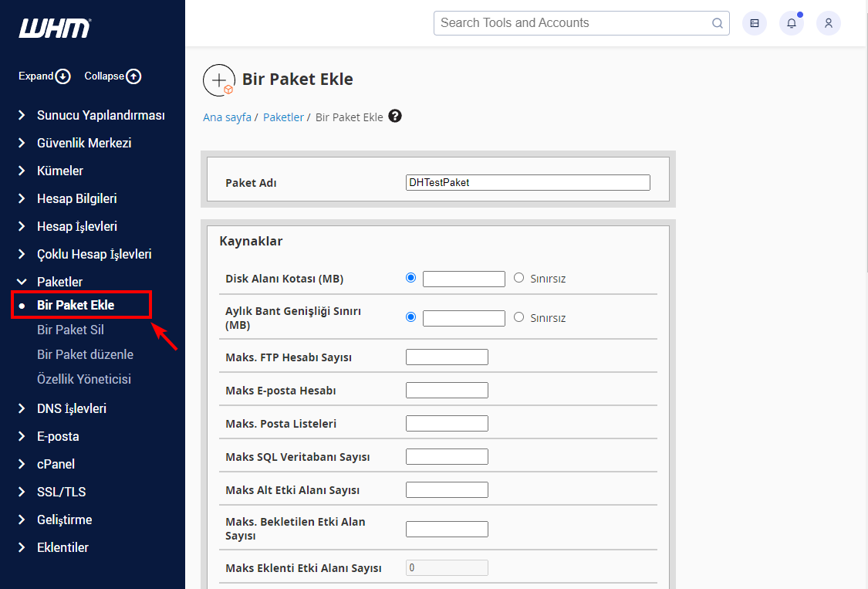Image resolution: width=868 pixels, height=589 pixels.
Task: Click the news list icon in header
Action: pos(754,23)
